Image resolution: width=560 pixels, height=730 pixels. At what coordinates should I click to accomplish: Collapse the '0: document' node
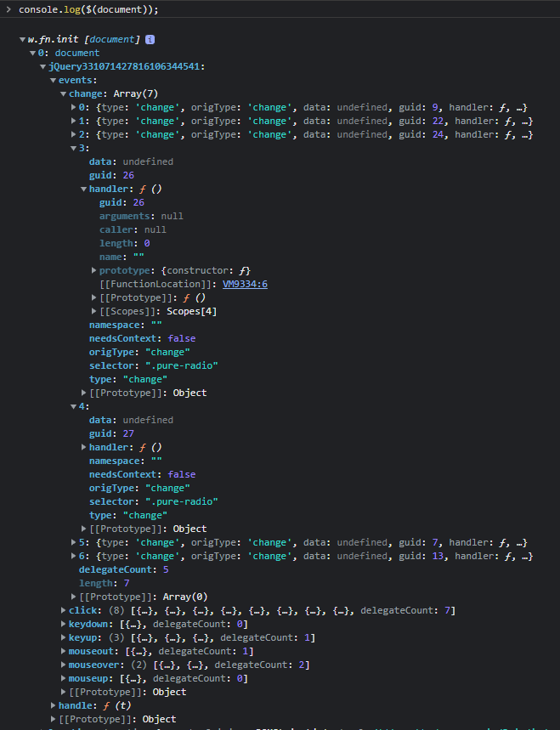(x=32, y=53)
